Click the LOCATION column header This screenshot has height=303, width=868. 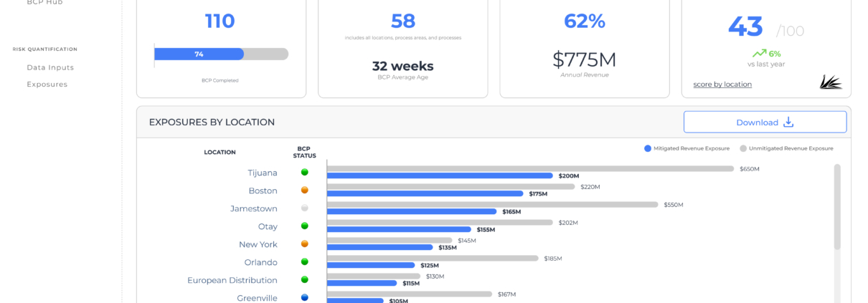pyautogui.click(x=220, y=152)
